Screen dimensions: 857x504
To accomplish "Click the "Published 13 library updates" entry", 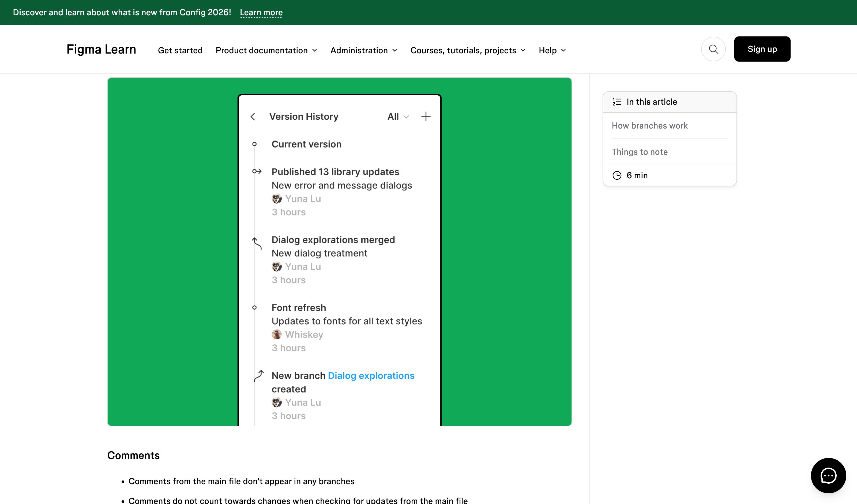I will (335, 172).
